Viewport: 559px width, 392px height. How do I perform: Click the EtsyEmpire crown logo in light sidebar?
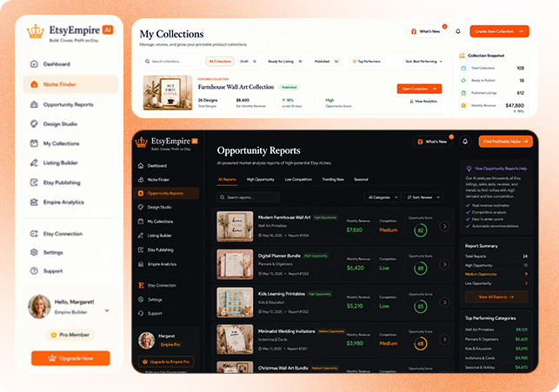pos(36,31)
